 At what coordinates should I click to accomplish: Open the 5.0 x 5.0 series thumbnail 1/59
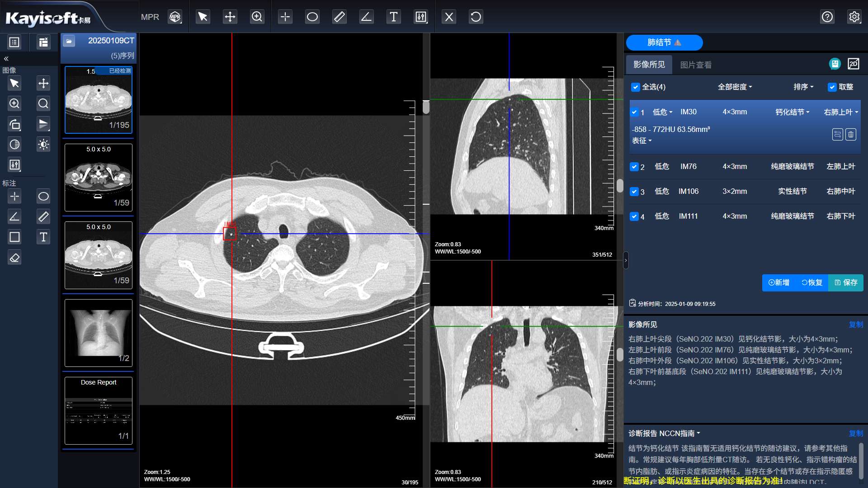tap(99, 178)
